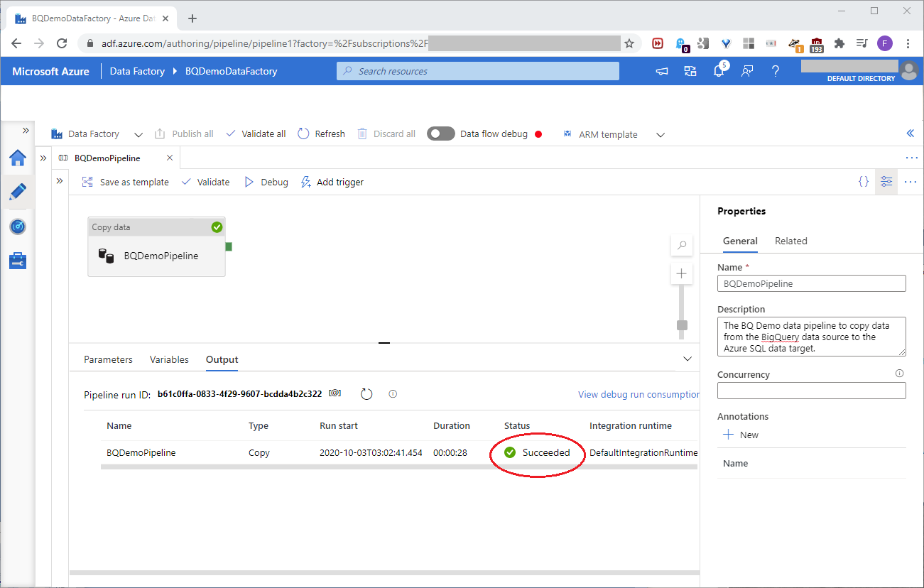This screenshot has height=588, width=924.
Task: Click Add trigger
Action: pyautogui.click(x=332, y=182)
